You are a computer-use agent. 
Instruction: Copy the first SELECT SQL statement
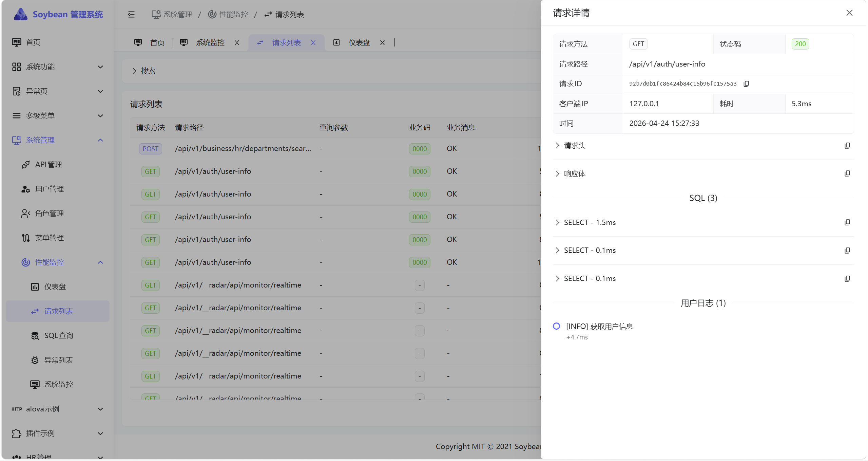coord(847,222)
